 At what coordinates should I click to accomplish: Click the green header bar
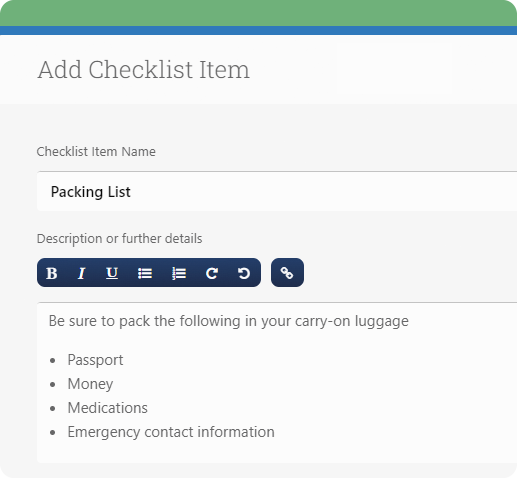[x=258, y=13]
